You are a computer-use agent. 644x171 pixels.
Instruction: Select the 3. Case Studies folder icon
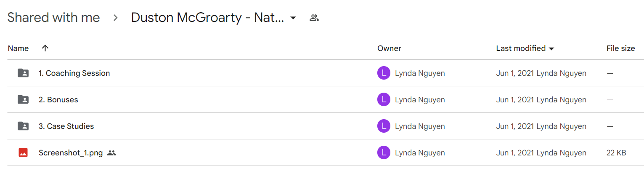click(23, 126)
